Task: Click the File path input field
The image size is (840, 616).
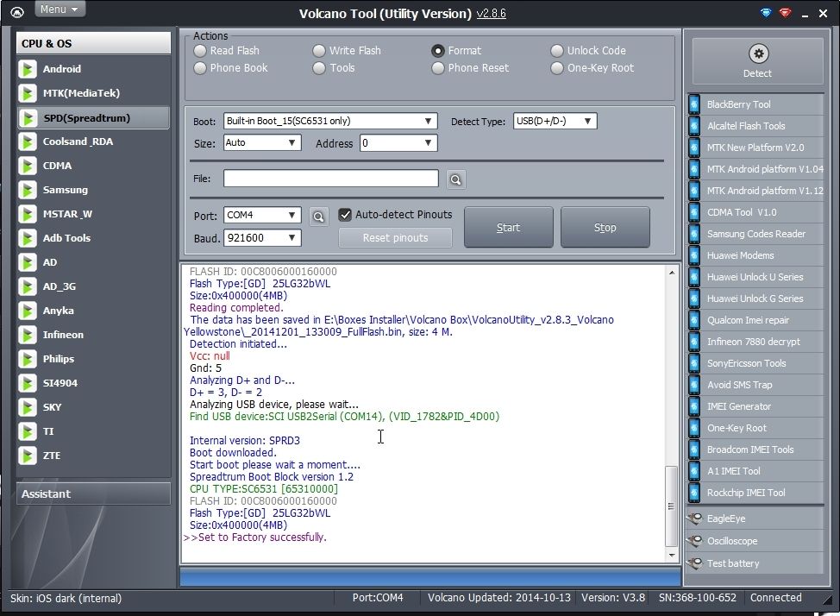Action: point(330,179)
